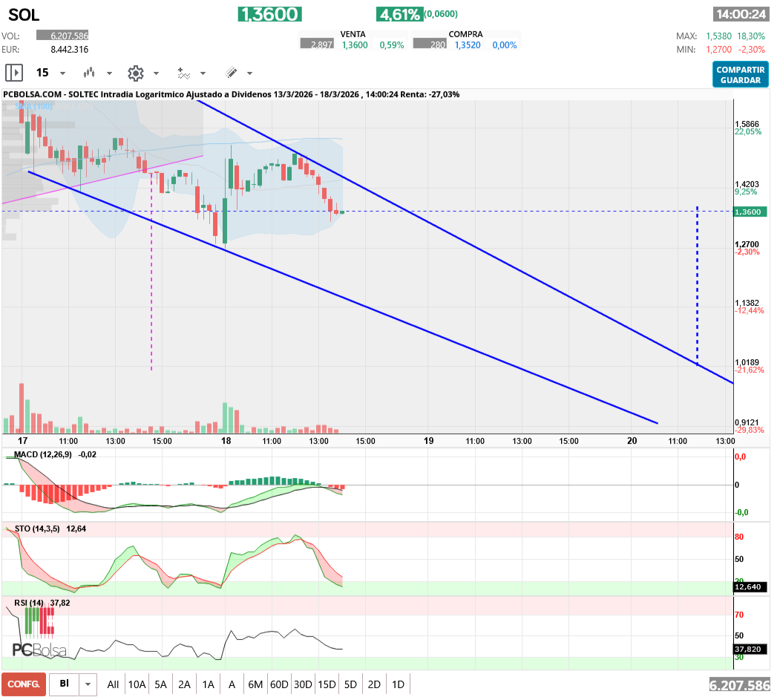Screen dimensions: 780x700
Task: Click the add indicator icon
Action: [x=183, y=73]
